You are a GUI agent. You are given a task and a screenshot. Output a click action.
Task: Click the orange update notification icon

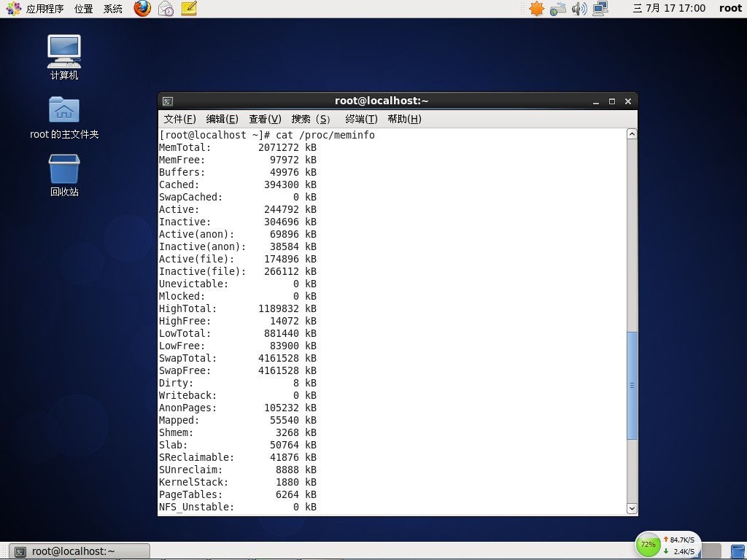click(536, 9)
